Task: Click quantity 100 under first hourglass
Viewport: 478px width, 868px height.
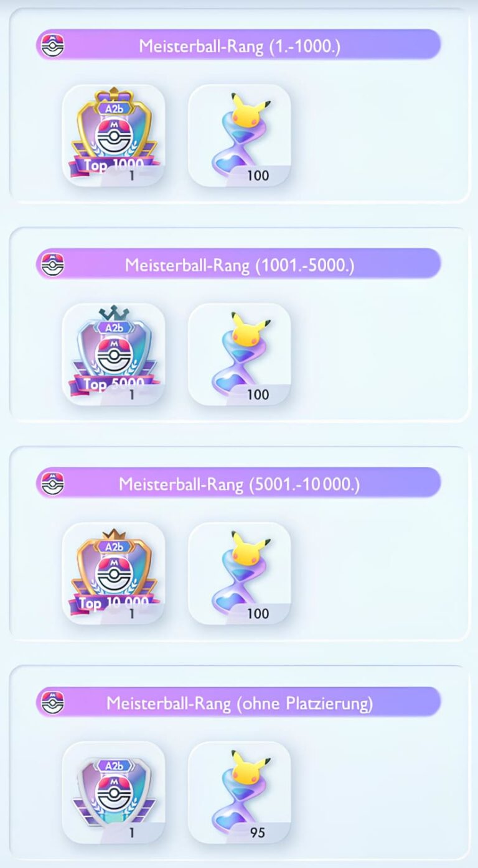Action: point(258,176)
